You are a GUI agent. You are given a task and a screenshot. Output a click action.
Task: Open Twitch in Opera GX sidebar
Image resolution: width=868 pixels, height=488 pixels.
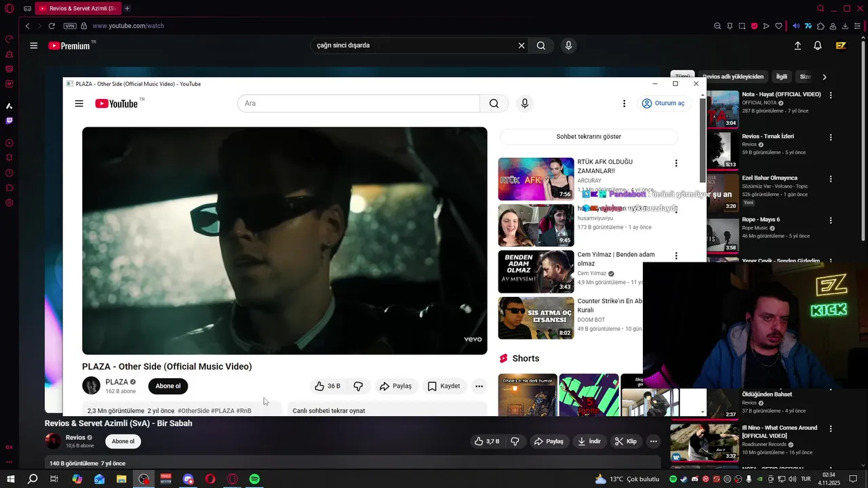point(9,121)
